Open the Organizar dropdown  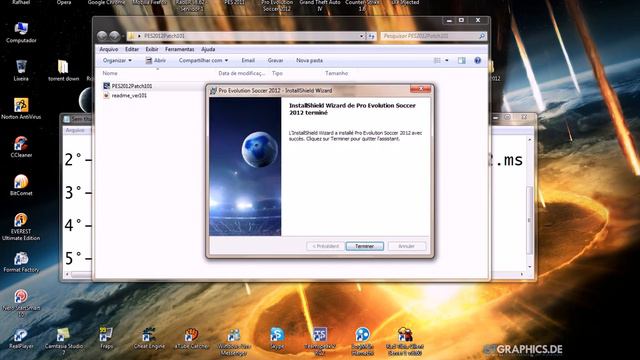(x=117, y=60)
